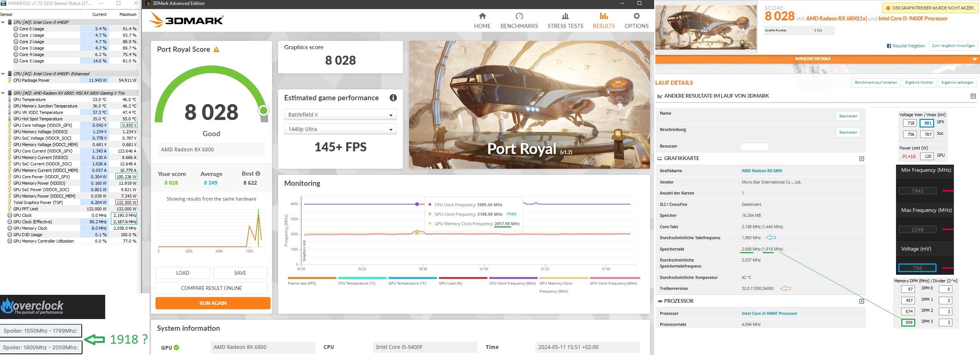The image size is (980, 355).
Task: Click the Max Frequency slider value 2248
Action: pos(917,229)
